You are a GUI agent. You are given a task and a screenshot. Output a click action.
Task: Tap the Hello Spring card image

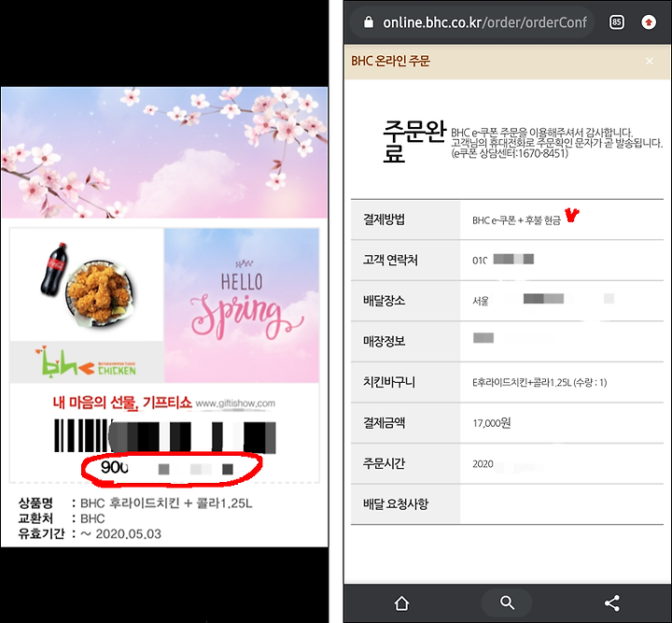tap(242, 305)
